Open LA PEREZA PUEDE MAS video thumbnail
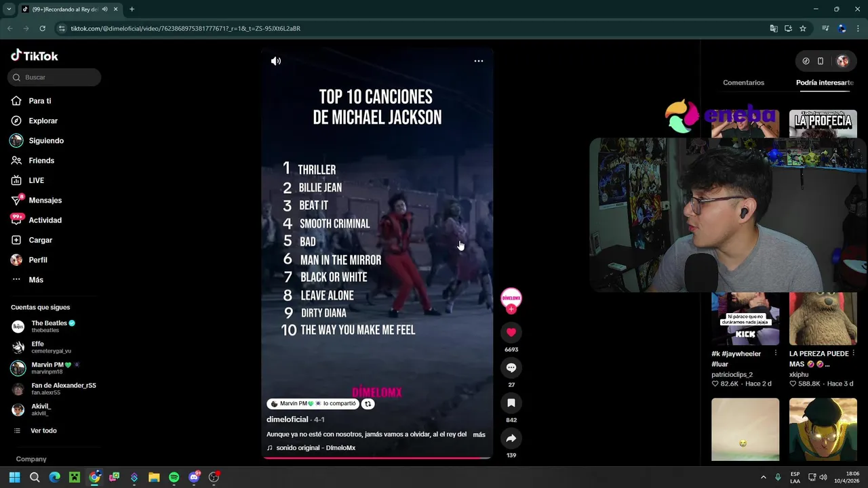 (x=823, y=319)
